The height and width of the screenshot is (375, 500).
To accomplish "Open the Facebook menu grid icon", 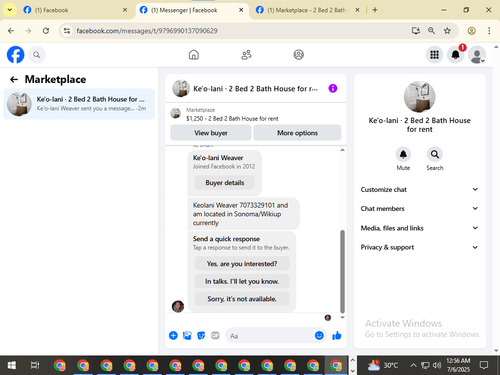I will pos(434,55).
